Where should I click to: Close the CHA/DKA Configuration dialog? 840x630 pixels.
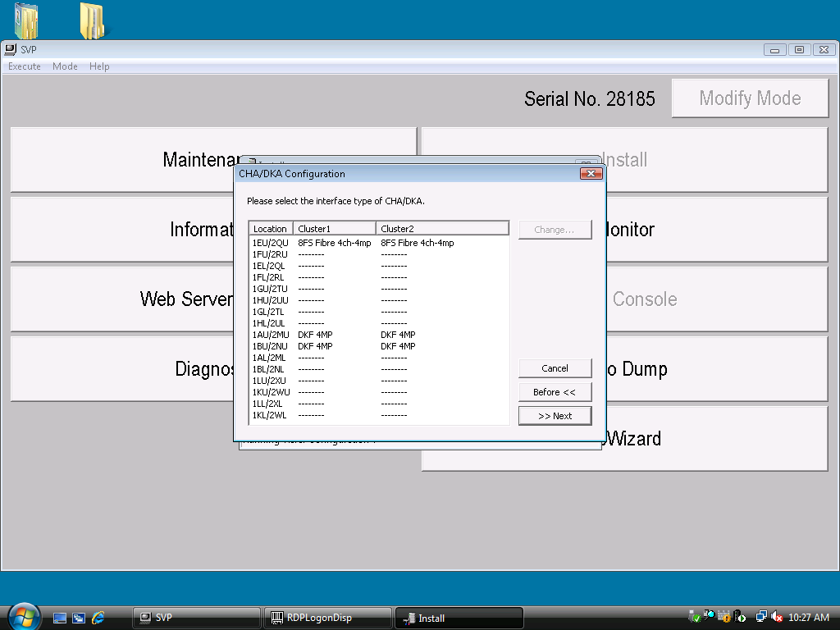click(591, 174)
